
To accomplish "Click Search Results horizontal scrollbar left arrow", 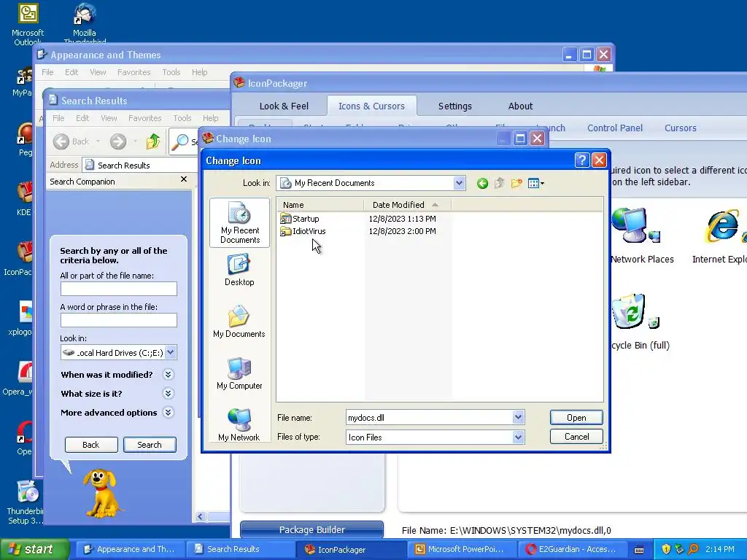I will (x=200, y=517).
